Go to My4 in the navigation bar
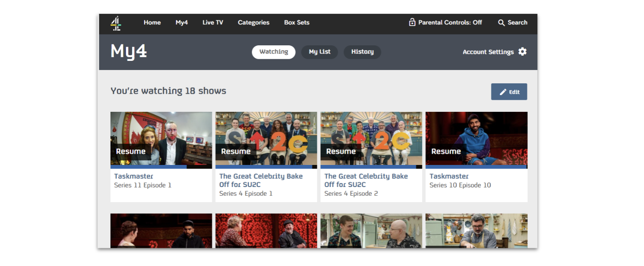This screenshot has width=644, height=266. click(x=182, y=22)
